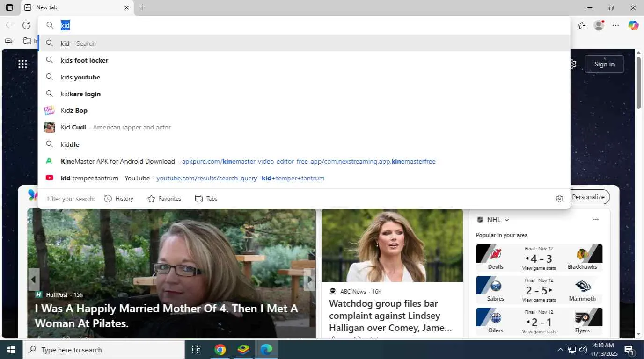View game stats for Oilers vs Flyers
644x359 pixels.
pyautogui.click(x=539, y=332)
